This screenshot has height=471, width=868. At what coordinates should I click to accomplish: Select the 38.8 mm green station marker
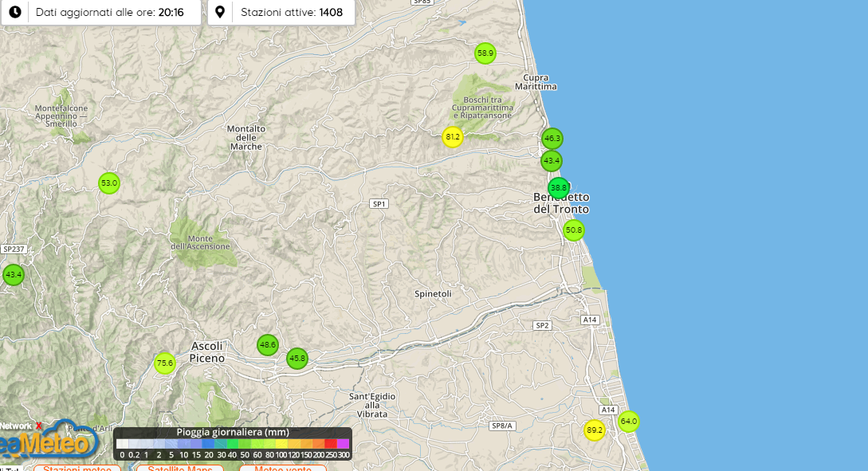point(559,188)
